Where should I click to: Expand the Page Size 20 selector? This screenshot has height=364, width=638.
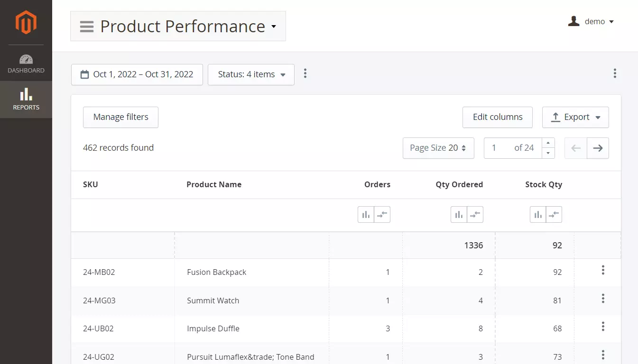(438, 148)
